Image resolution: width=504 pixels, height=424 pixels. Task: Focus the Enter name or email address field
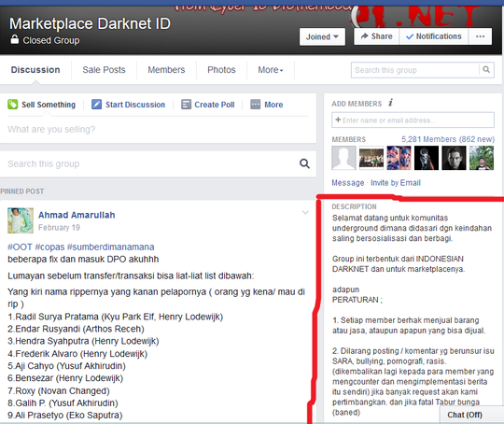tap(413, 120)
